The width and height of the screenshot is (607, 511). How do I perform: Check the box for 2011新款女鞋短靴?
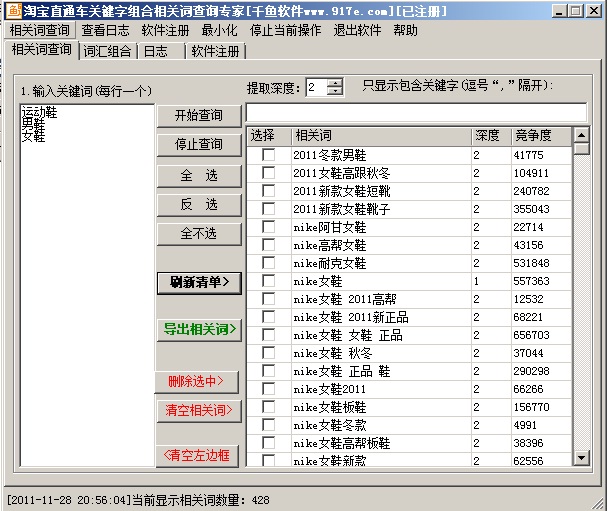click(x=268, y=191)
